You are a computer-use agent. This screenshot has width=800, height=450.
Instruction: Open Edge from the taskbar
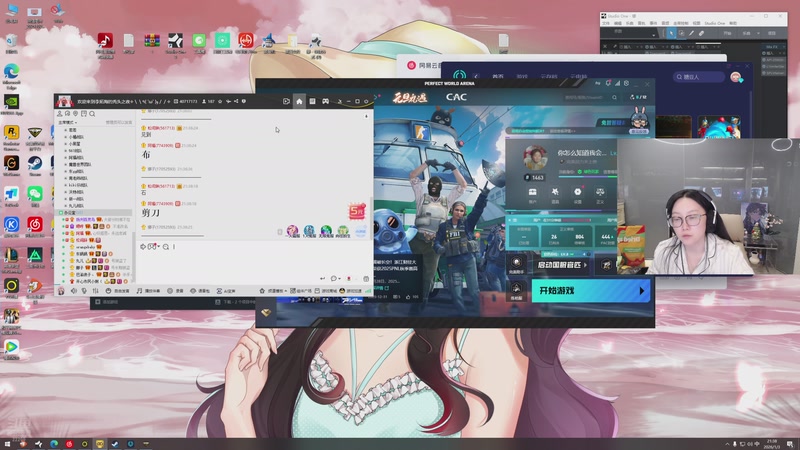tap(54, 444)
